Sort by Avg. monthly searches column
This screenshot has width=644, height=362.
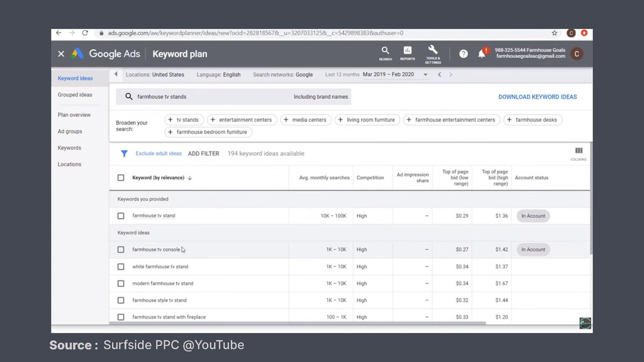pos(324,178)
